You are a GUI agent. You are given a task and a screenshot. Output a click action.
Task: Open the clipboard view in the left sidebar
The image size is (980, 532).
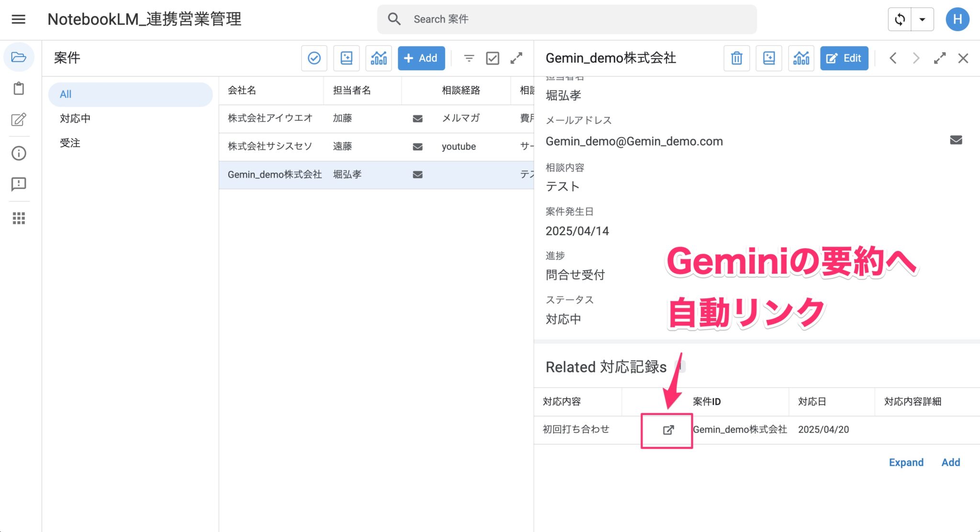point(19,89)
